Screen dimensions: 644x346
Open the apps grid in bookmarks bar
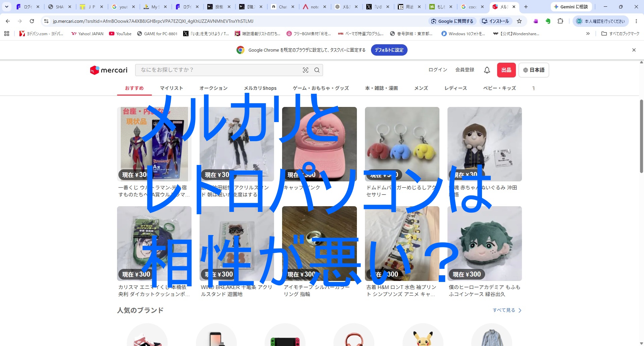pos(7,34)
